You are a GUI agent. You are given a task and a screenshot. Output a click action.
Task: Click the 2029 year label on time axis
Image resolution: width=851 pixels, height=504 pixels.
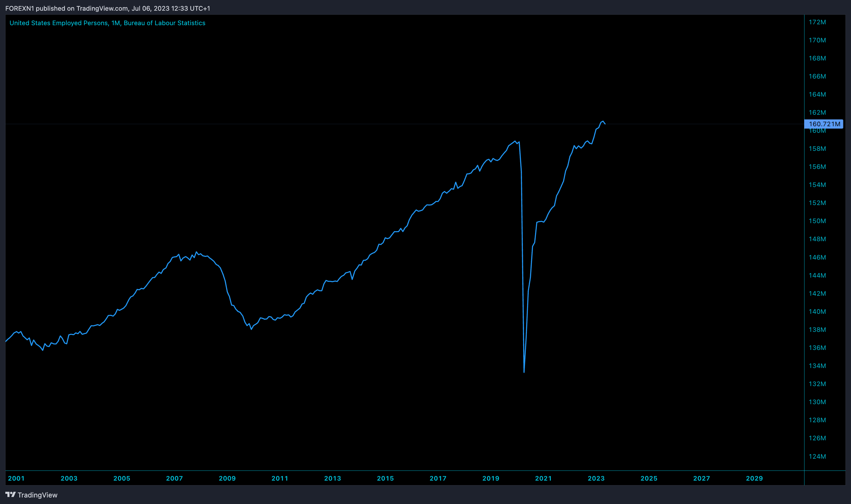[754, 478]
